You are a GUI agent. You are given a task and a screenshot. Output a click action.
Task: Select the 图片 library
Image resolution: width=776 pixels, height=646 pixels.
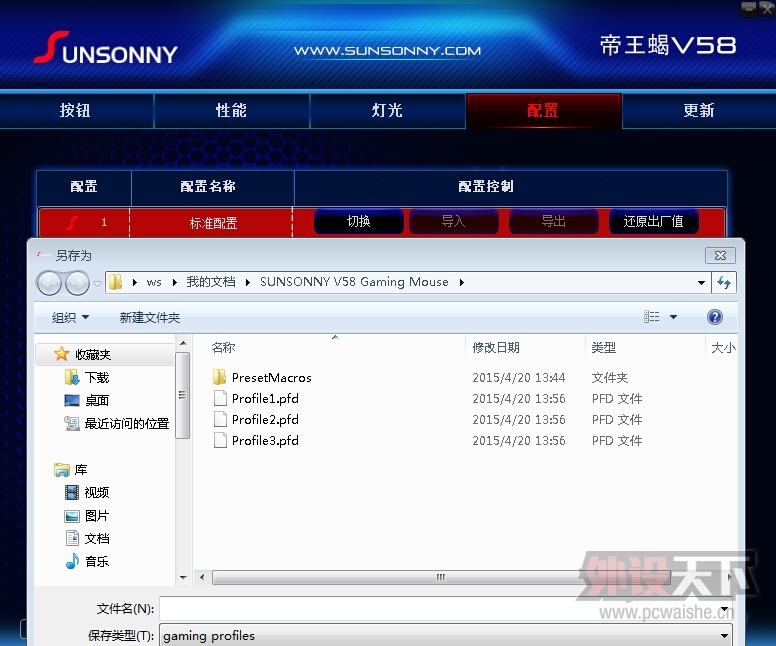[97, 516]
